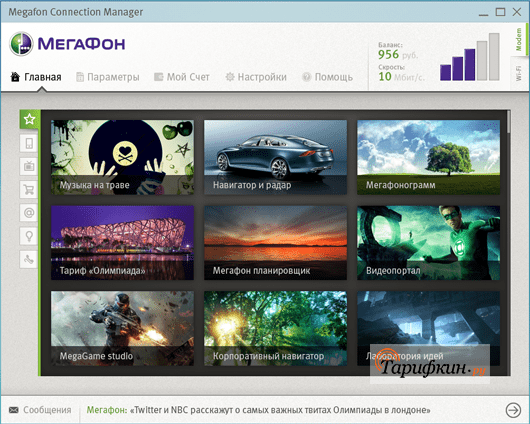The image size is (530, 424).
Task: Click the balance value 956 руб.
Action: 398,54
